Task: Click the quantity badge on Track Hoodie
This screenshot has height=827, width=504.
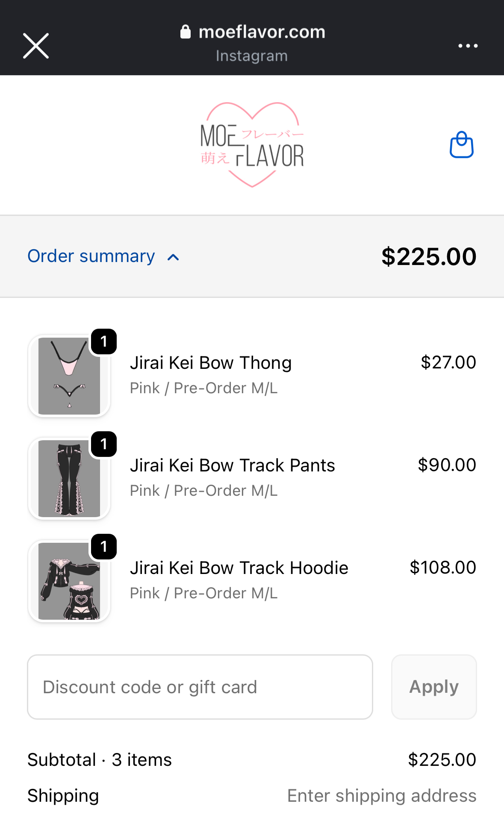Action: (104, 547)
